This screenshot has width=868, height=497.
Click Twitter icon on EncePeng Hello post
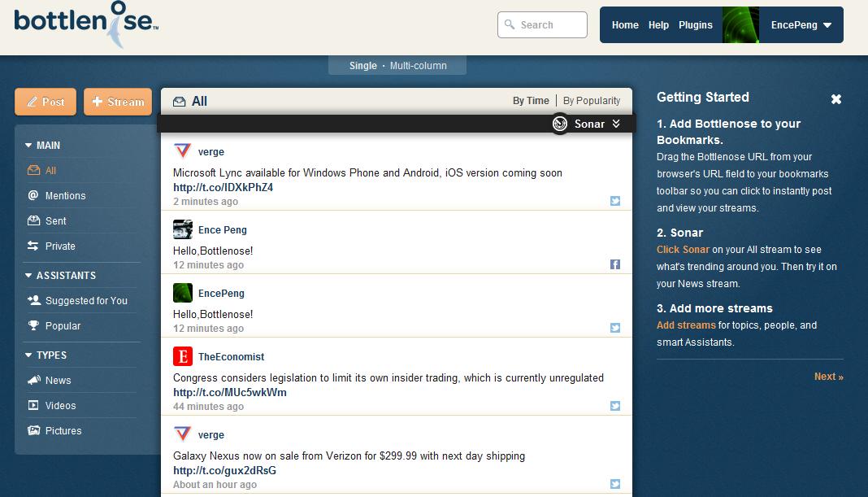point(615,328)
